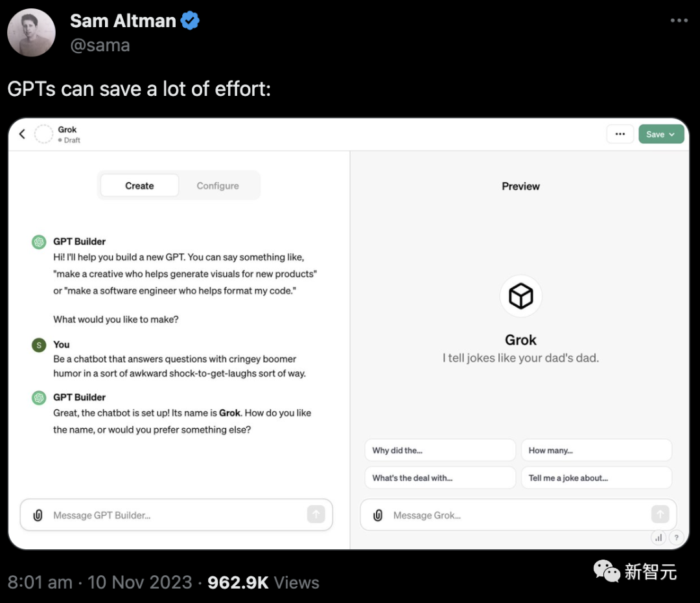Image resolution: width=700 pixels, height=603 pixels.
Task: Click the question mark help icon
Action: tap(676, 537)
